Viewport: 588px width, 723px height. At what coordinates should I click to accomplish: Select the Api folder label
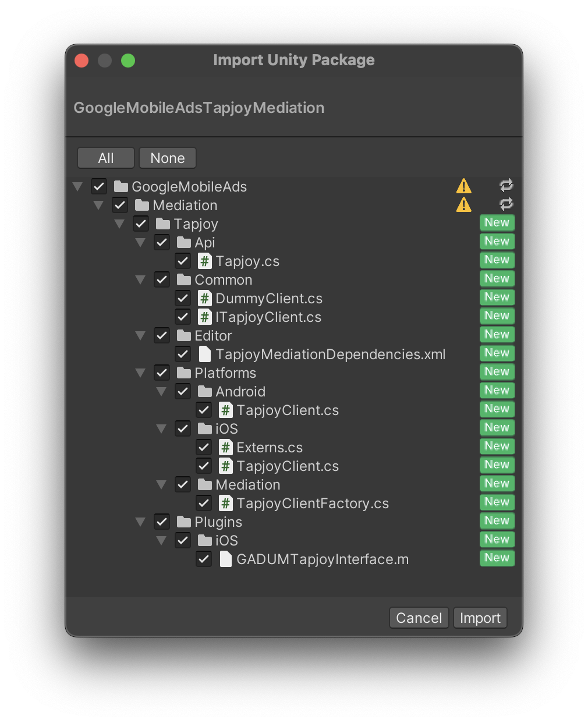(x=204, y=243)
